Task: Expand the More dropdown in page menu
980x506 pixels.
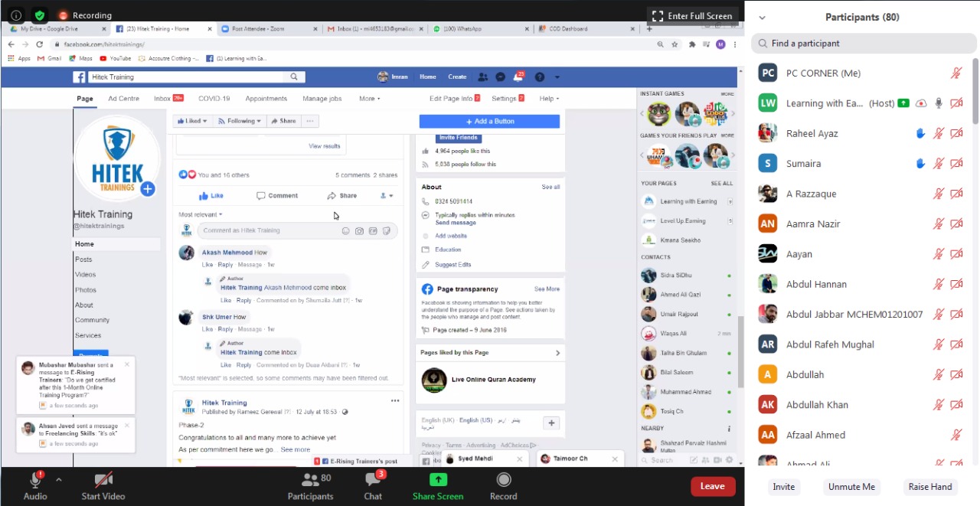Action: click(x=369, y=99)
